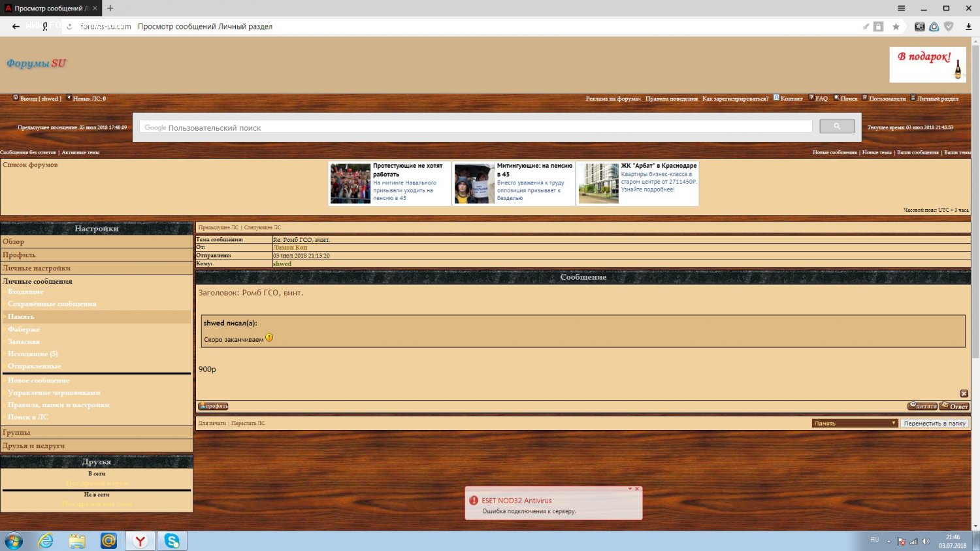Click the browser back arrow
Screen dimensions: 980x551
click(x=16, y=27)
